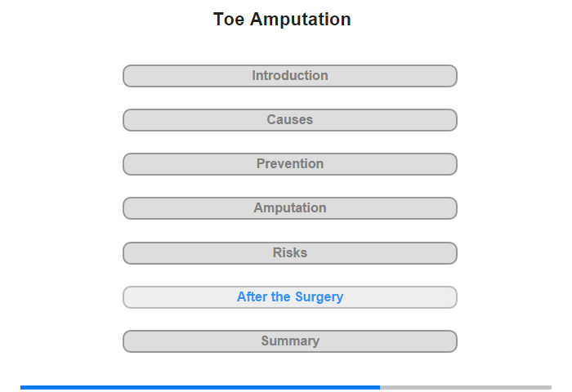
Task: Click the Amputation label text
Action: point(289,208)
